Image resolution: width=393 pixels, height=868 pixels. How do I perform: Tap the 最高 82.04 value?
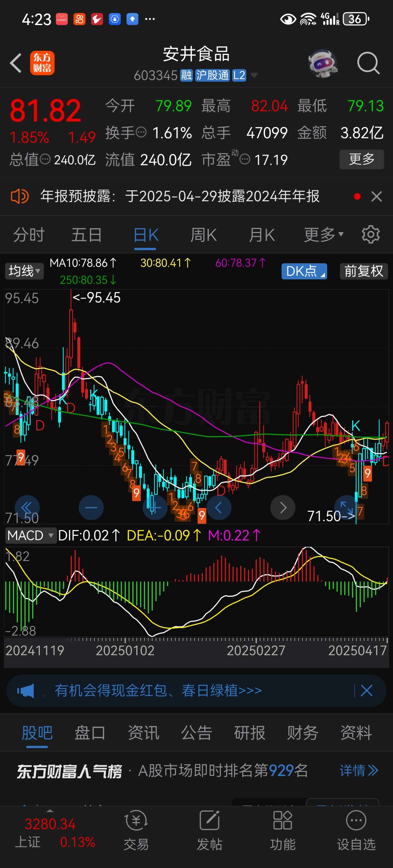pos(269,106)
